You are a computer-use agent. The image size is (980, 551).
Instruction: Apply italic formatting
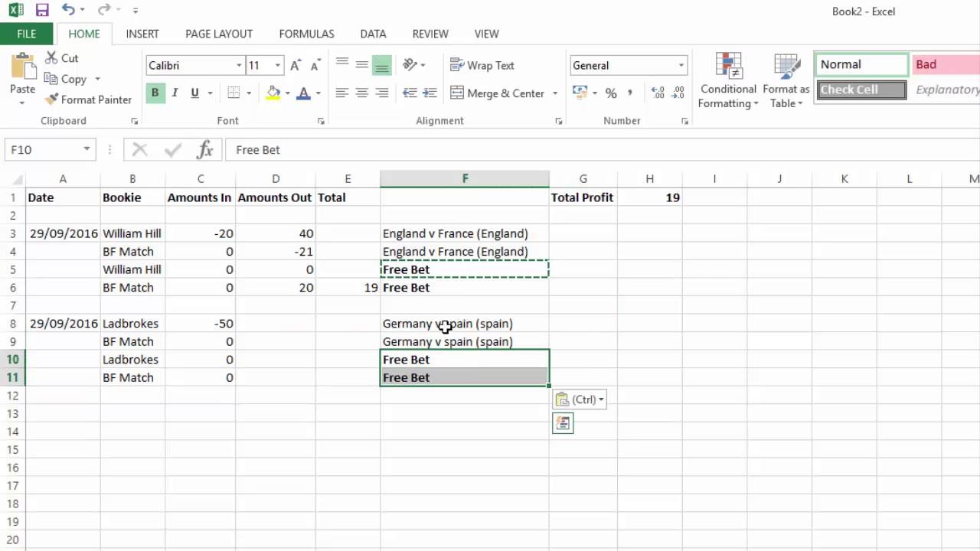click(x=174, y=92)
